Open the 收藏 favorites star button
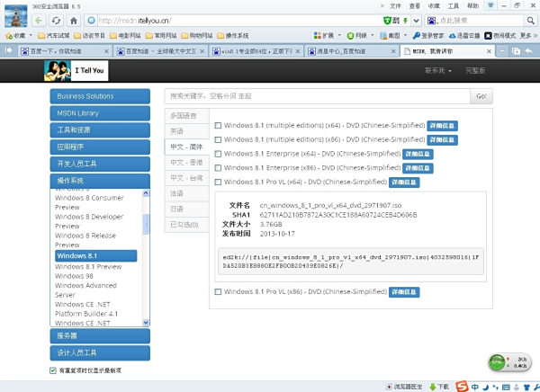This screenshot has width=540, height=392. click(15, 35)
